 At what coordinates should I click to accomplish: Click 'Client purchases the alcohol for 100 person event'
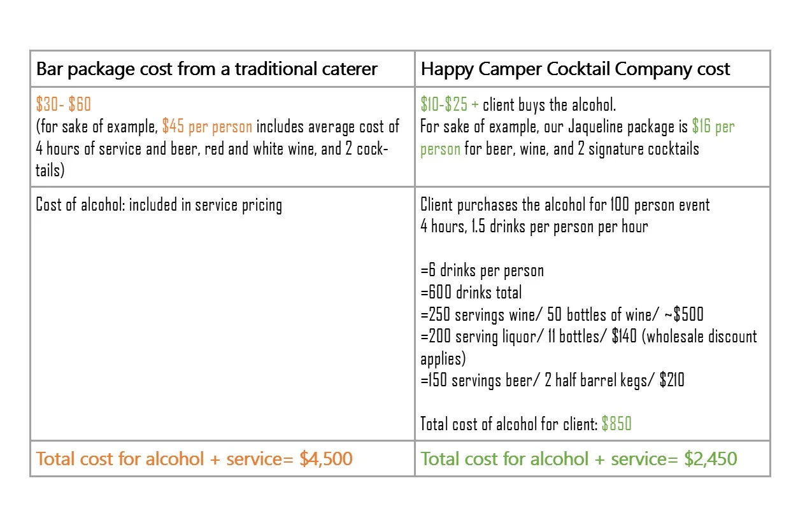tap(566, 205)
